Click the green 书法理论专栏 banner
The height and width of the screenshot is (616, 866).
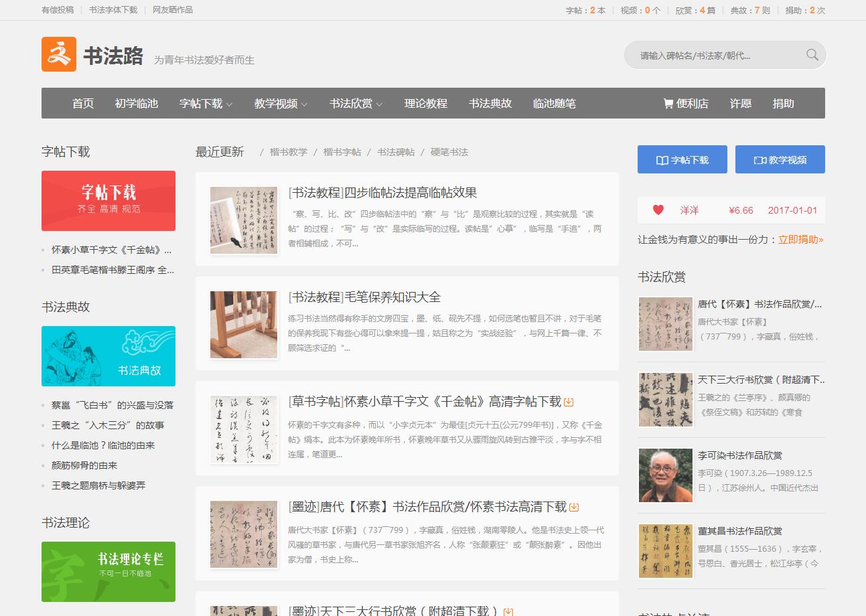coord(109,572)
